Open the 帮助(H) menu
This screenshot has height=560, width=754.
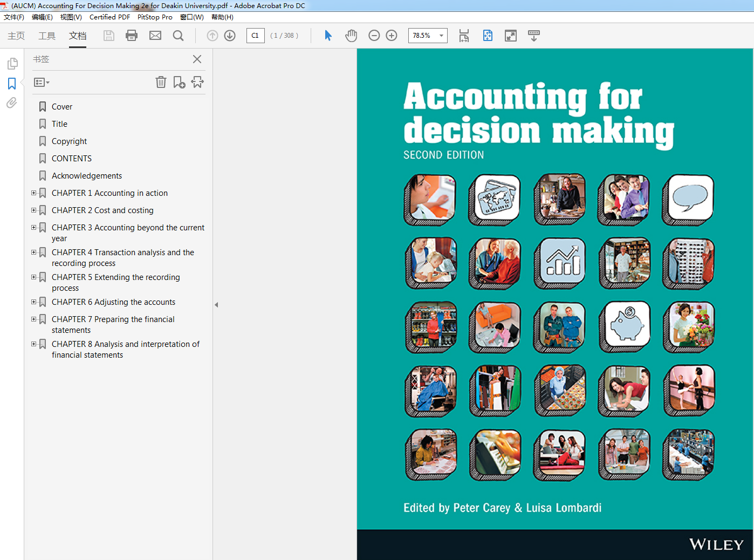(x=222, y=17)
